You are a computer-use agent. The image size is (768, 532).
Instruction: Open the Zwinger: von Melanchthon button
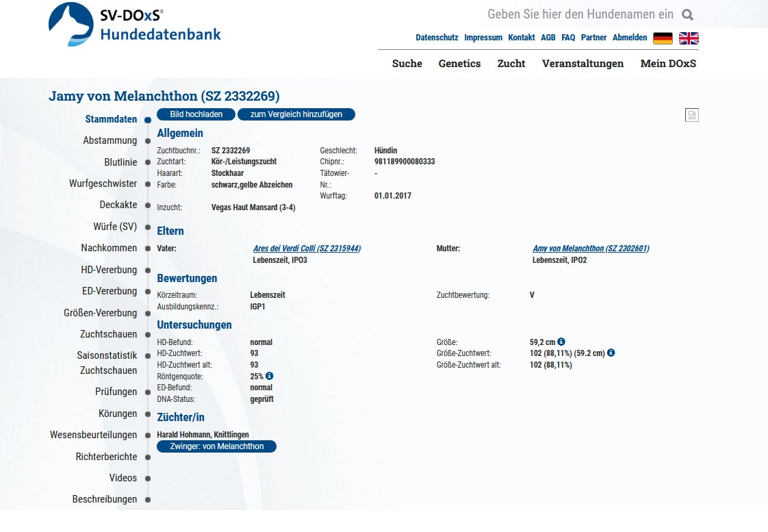click(x=217, y=446)
